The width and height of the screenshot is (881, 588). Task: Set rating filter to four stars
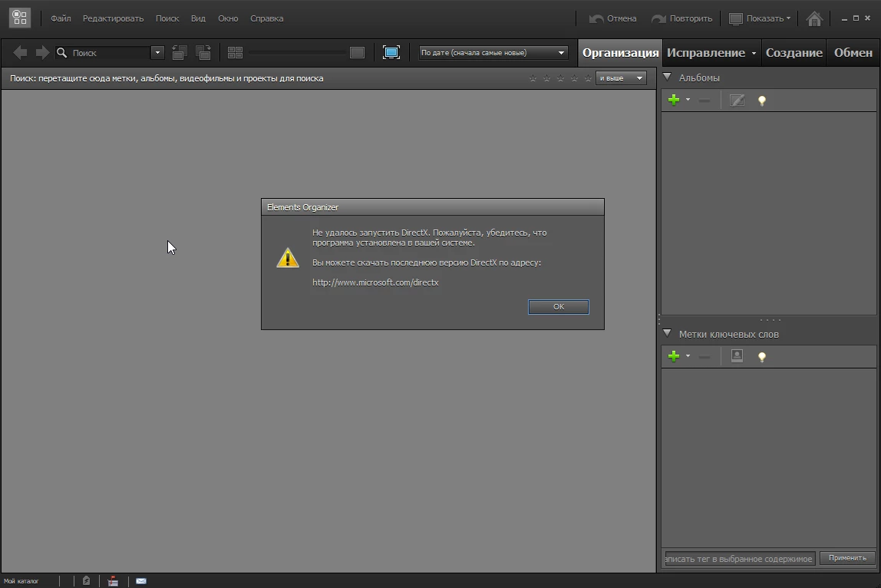tap(574, 78)
